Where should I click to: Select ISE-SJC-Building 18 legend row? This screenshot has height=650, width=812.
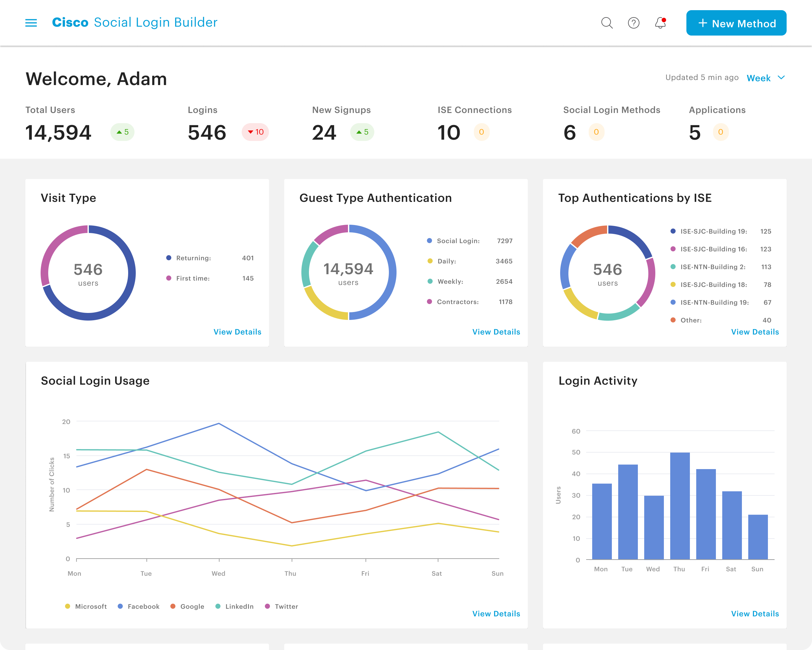click(721, 284)
